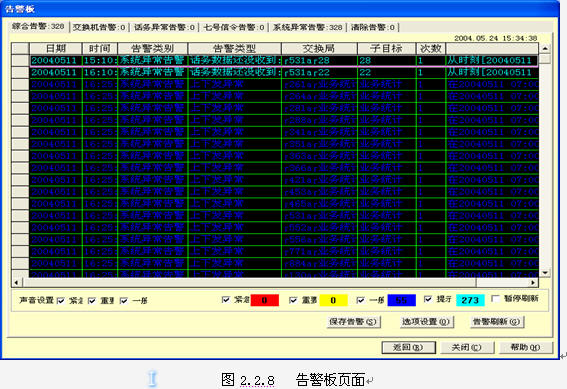This screenshot has height=389, width=567.
Task: Open the 清除告警:0 tab
Action: pyautogui.click(x=373, y=27)
